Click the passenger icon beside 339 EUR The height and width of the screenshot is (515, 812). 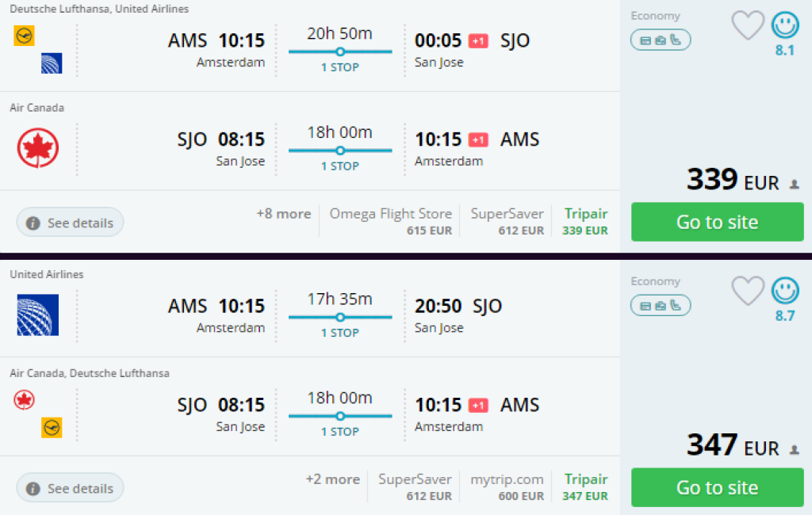pyautogui.click(x=795, y=185)
